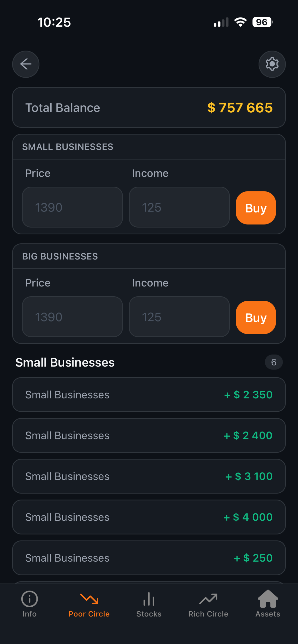Screen dimensions: 298x644
Task: Tap the Wi-Fi status icon
Action: click(x=240, y=22)
